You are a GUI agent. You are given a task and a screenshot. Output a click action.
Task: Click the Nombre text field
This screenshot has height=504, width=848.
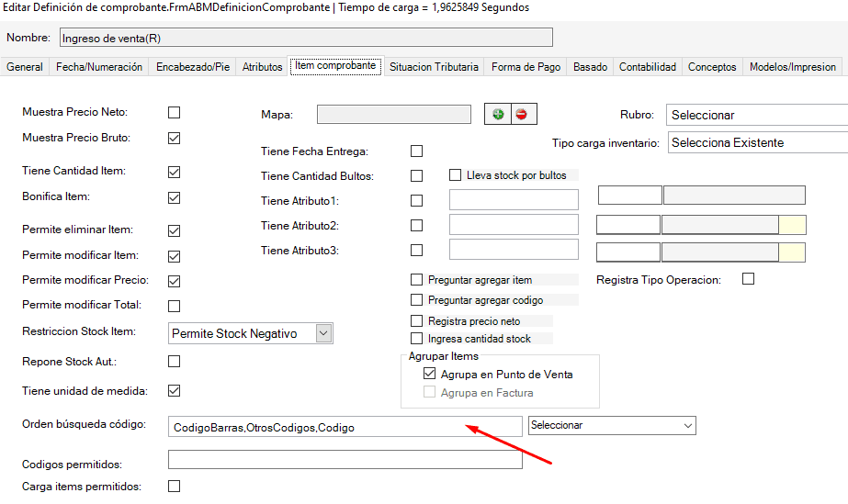click(305, 38)
